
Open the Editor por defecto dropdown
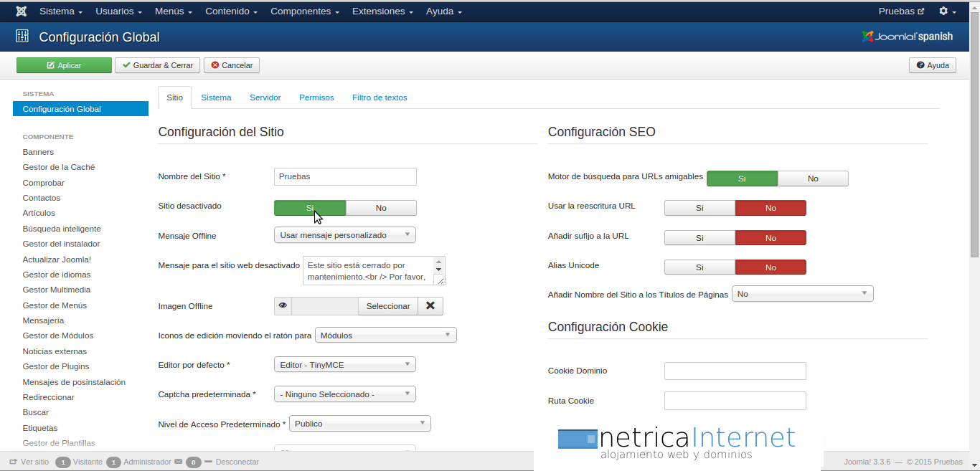(x=344, y=365)
